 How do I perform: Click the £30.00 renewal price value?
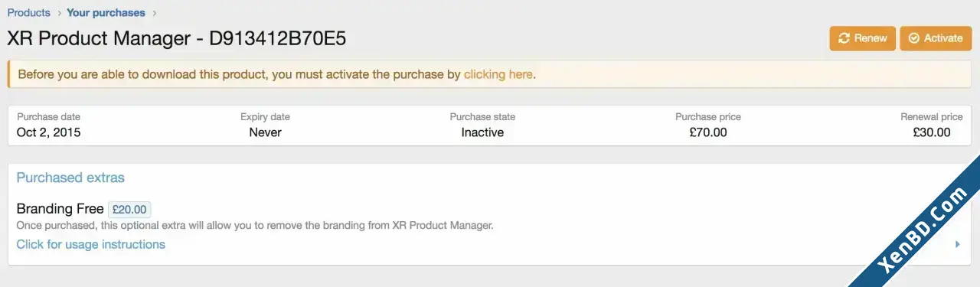pyautogui.click(x=932, y=132)
